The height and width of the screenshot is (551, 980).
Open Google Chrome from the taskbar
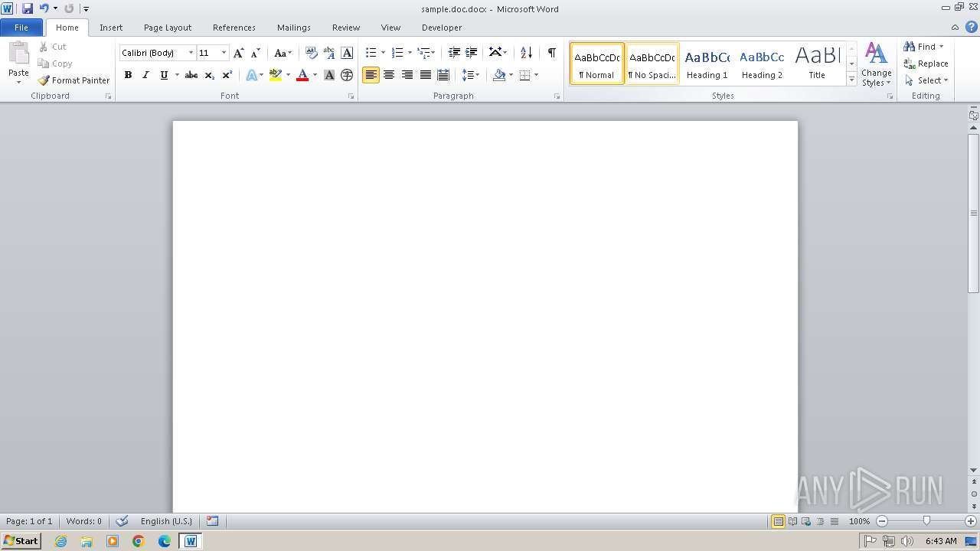tap(139, 541)
